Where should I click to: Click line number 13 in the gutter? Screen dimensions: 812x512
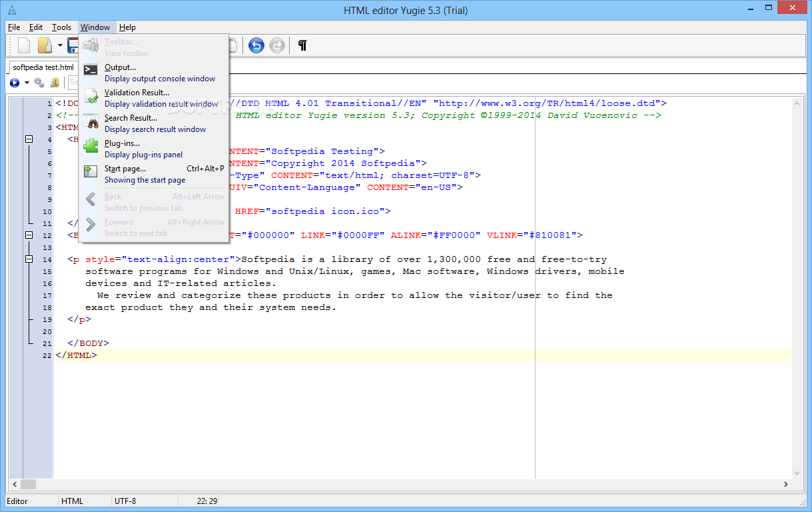[47, 247]
